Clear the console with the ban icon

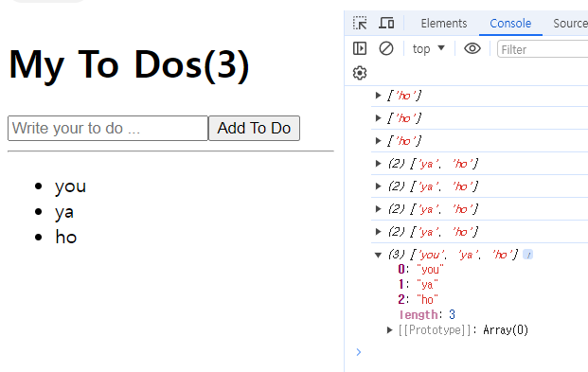[386, 48]
